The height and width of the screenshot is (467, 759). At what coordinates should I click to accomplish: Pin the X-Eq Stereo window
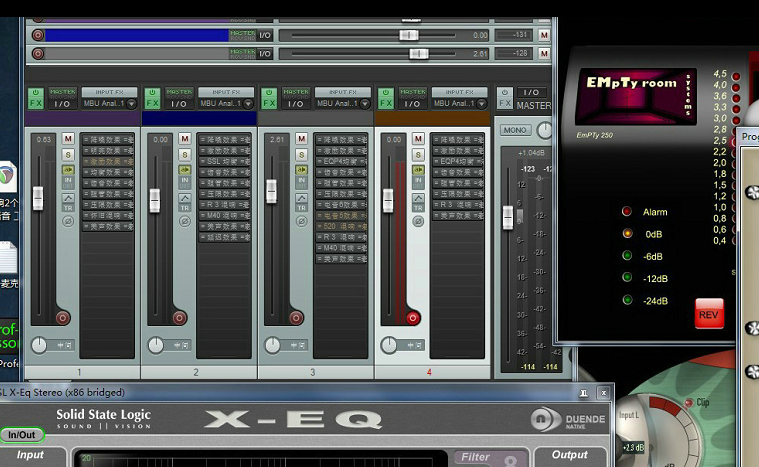tap(584, 392)
